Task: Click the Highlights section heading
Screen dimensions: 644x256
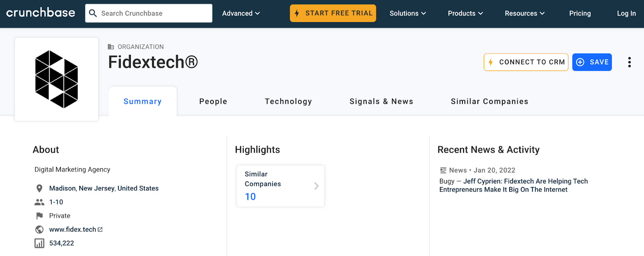Action: [258, 150]
